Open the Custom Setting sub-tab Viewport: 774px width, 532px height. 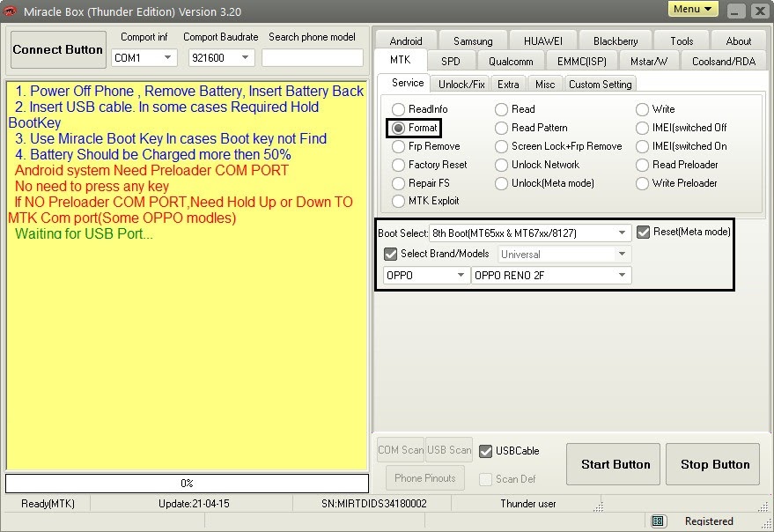click(600, 84)
